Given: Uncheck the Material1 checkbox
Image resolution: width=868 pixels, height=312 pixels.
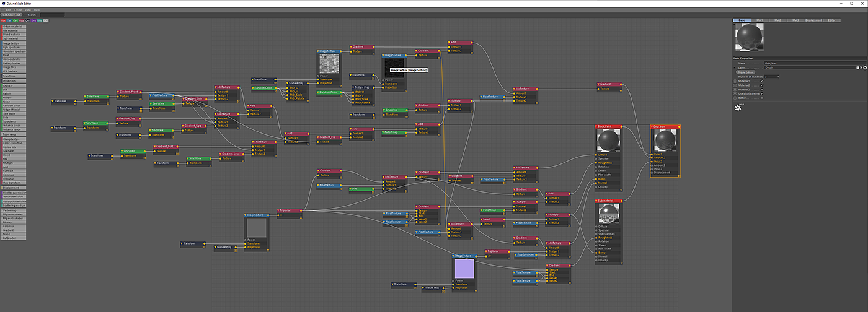Looking at the screenshot, I should (761, 81).
